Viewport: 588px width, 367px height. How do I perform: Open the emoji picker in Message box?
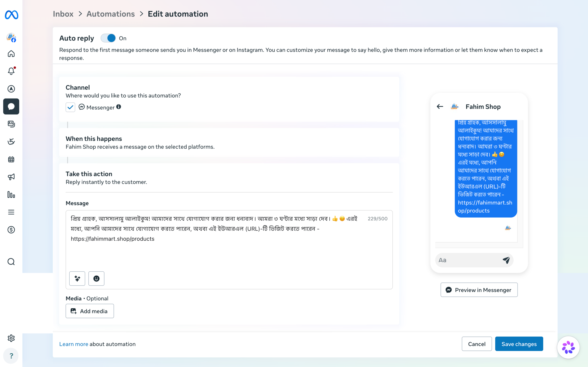96,278
